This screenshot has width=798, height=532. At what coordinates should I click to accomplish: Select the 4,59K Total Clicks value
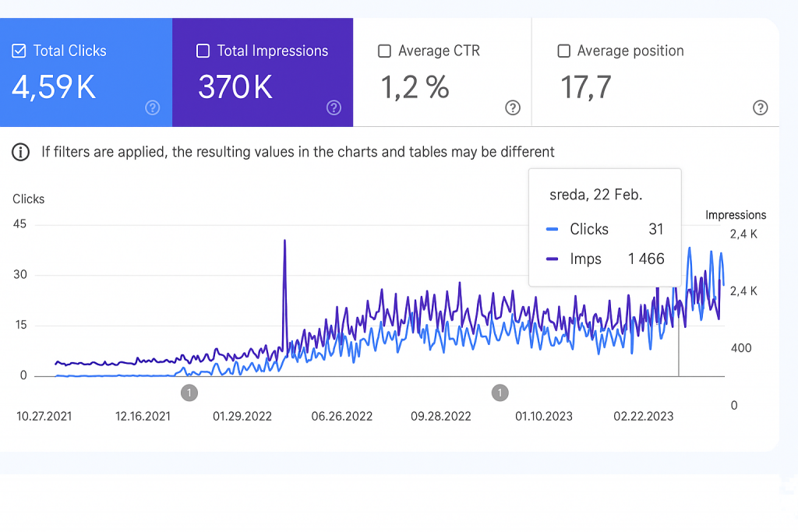[x=54, y=87]
